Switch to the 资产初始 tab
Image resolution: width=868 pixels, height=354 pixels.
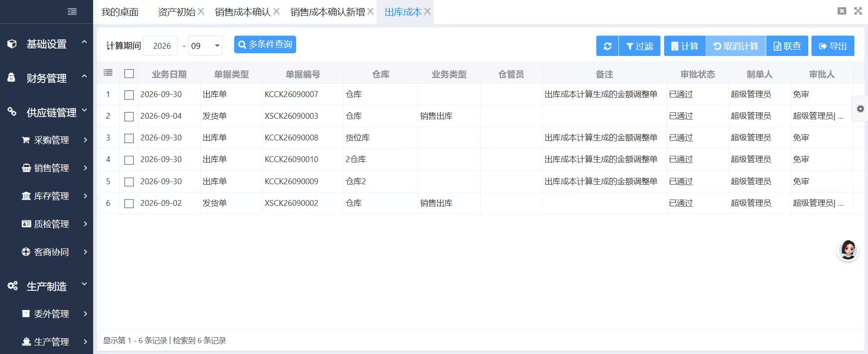click(x=176, y=12)
